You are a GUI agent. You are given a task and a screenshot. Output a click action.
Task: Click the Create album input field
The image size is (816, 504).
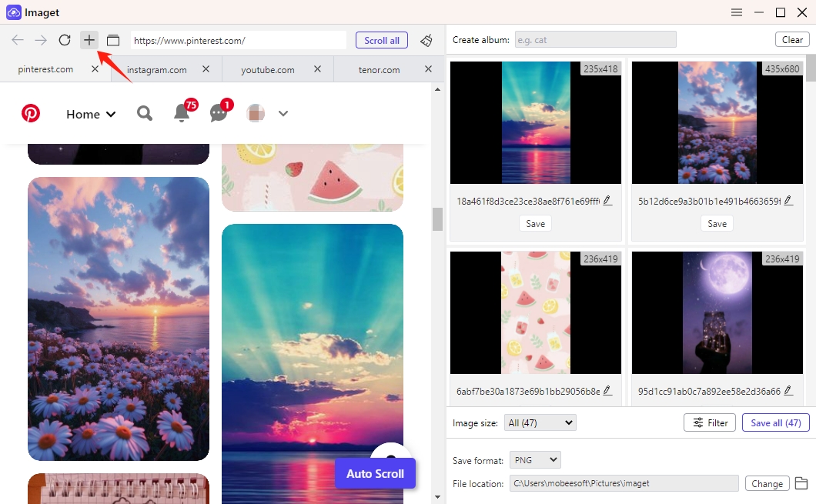point(596,39)
